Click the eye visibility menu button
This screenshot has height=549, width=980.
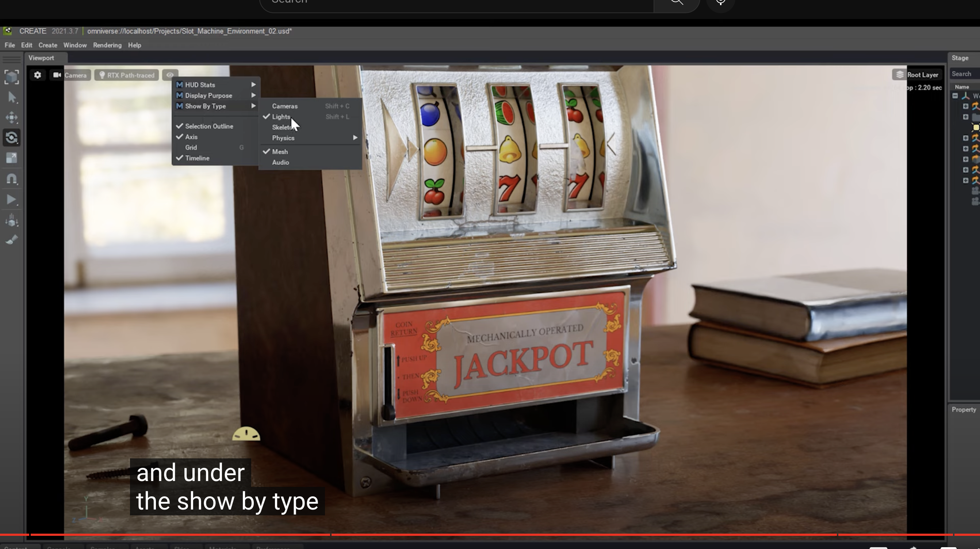170,75
